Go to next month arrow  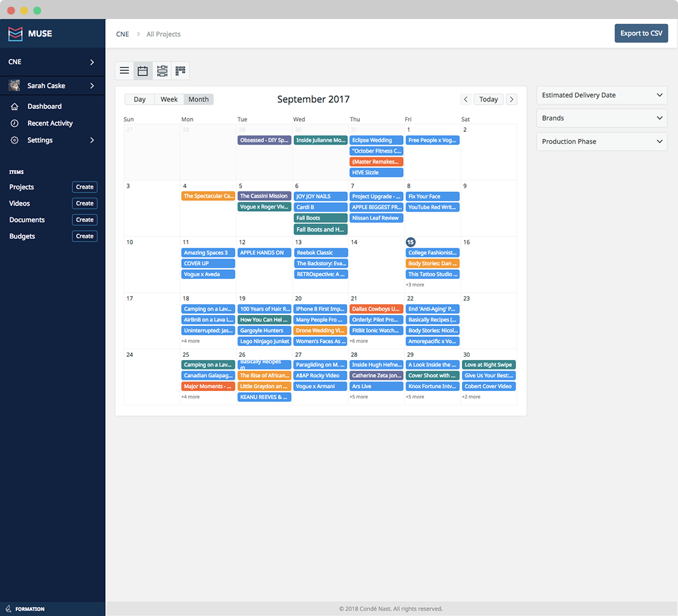point(511,99)
